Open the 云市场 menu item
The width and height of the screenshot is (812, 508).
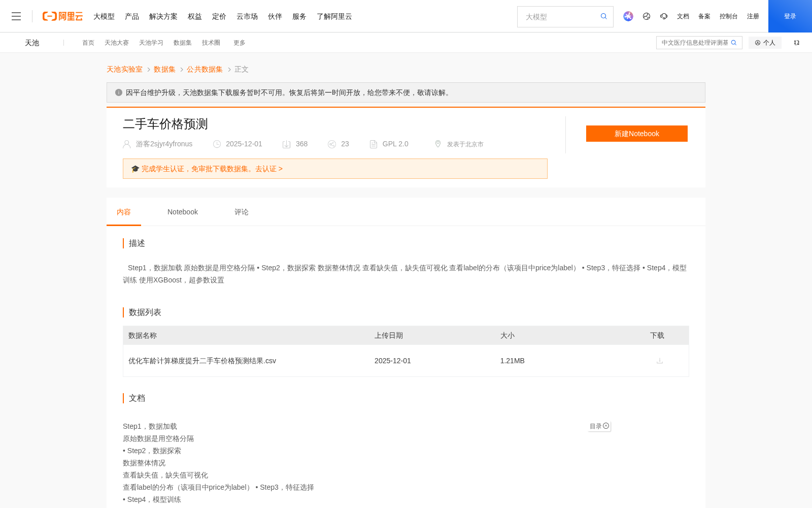pyautogui.click(x=247, y=16)
